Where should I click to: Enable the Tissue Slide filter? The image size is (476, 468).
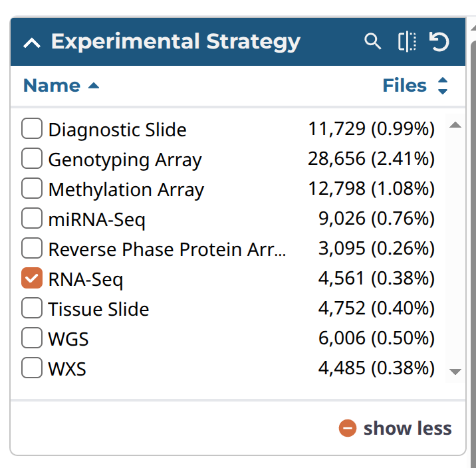(x=32, y=308)
